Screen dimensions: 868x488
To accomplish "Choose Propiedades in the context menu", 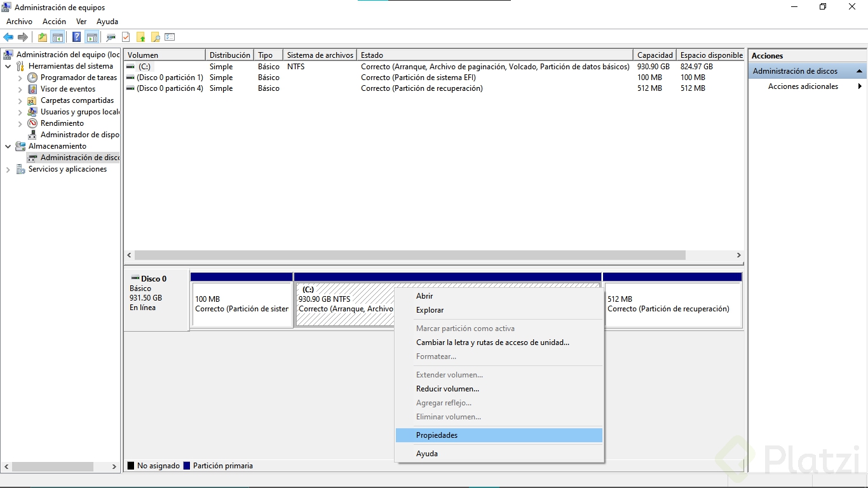I will coord(499,435).
